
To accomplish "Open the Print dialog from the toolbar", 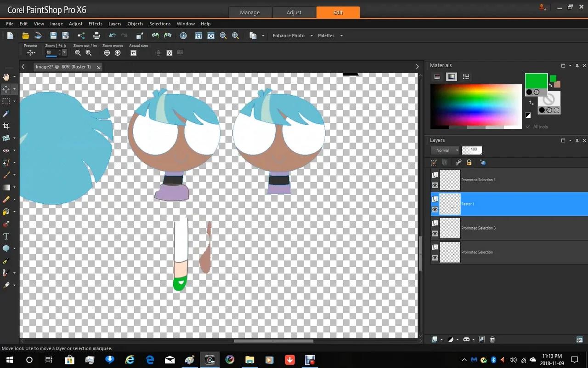I will coord(96,35).
